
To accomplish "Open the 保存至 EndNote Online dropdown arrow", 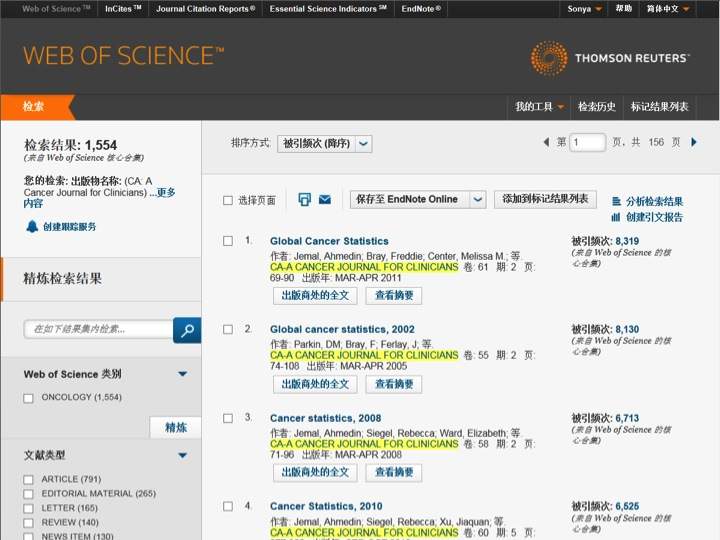I will (478, 199).
